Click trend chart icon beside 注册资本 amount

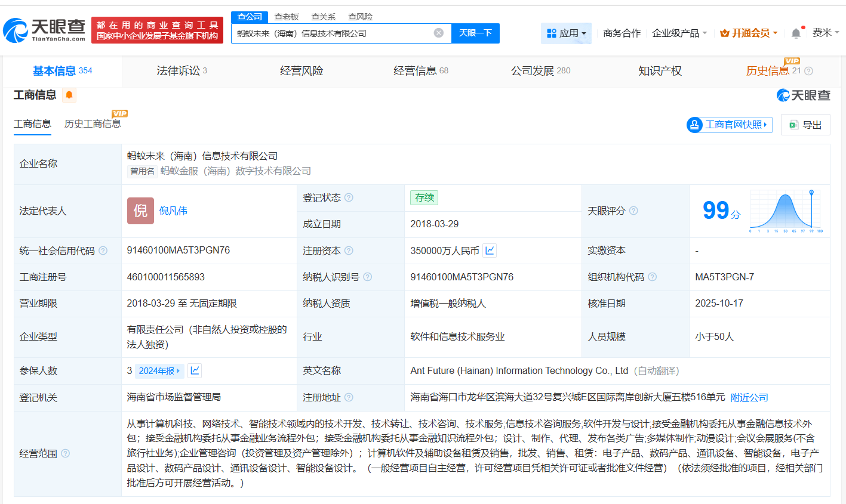489,251
